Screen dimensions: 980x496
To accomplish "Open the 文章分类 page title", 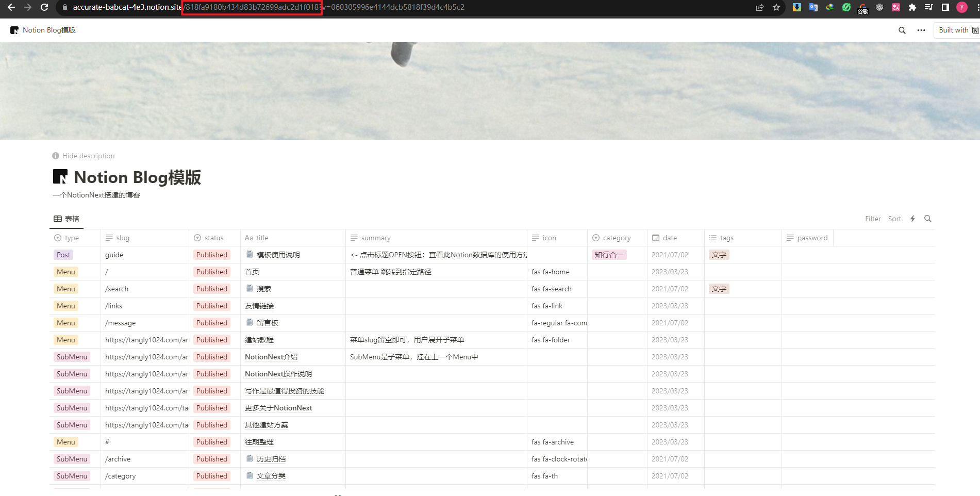I will tap(271, 476).
